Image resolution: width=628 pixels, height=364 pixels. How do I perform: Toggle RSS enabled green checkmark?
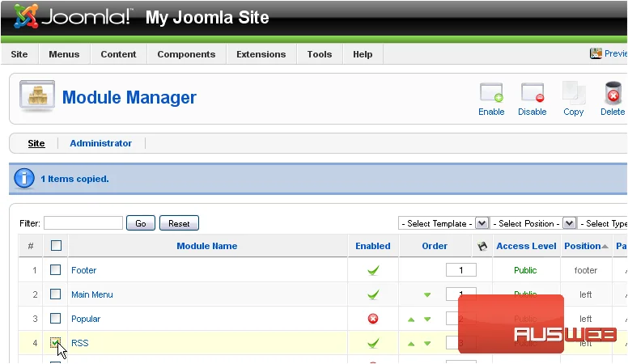[x=373, y=343]
